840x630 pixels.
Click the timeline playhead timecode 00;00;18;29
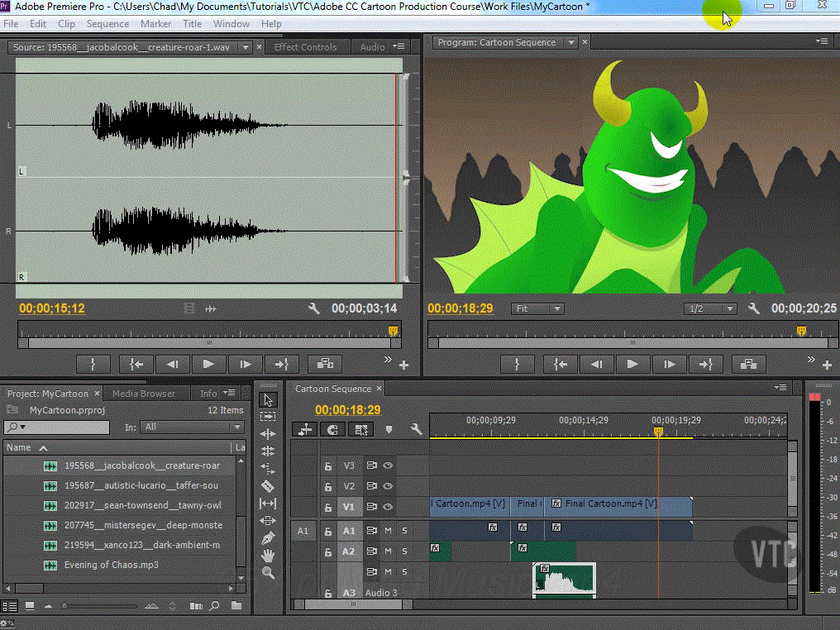click(348, 410)
